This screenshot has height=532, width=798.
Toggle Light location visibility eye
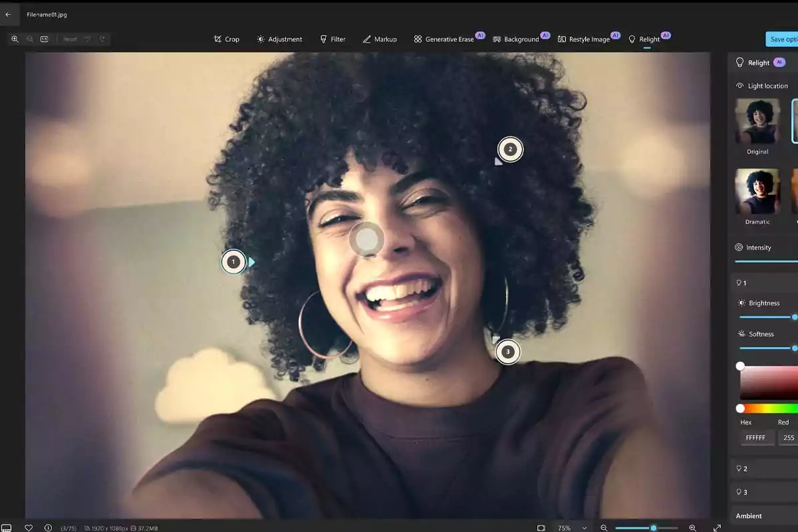pos(739,86)
